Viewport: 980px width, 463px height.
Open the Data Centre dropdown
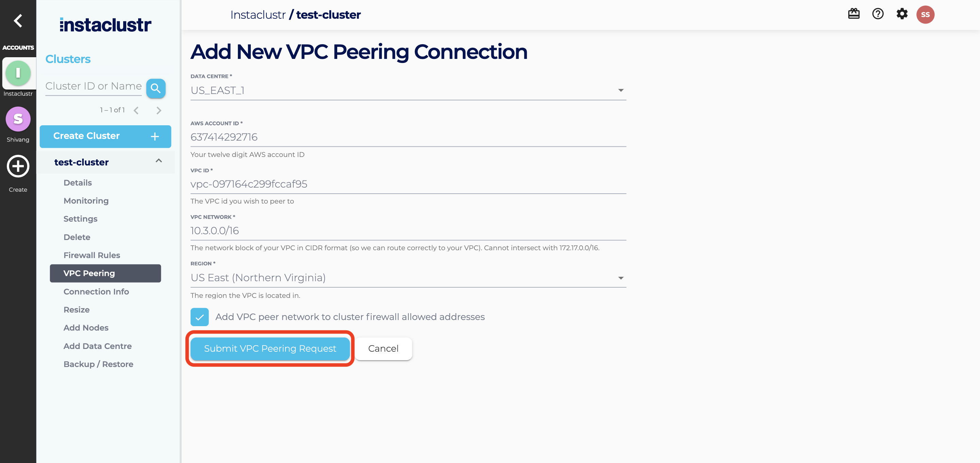(408, 90)
